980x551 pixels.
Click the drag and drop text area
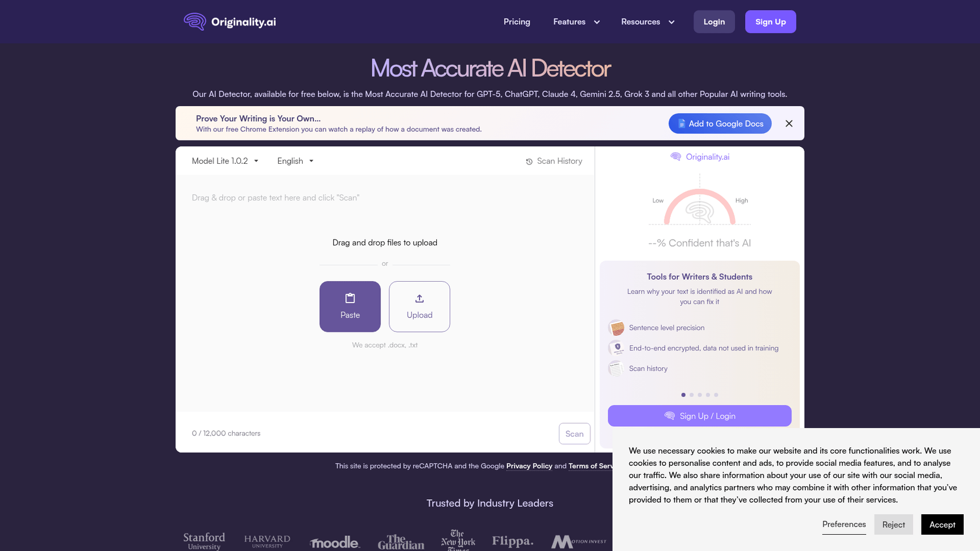coord(385,198)
